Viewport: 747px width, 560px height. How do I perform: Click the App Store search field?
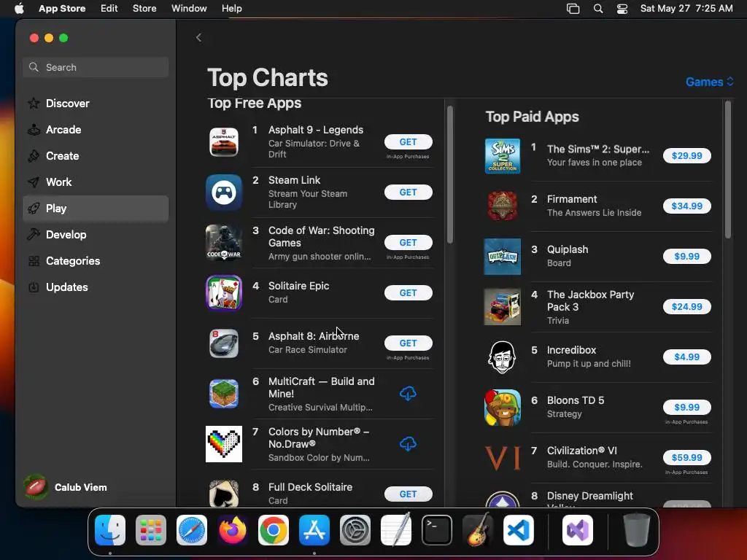[96, 67]
